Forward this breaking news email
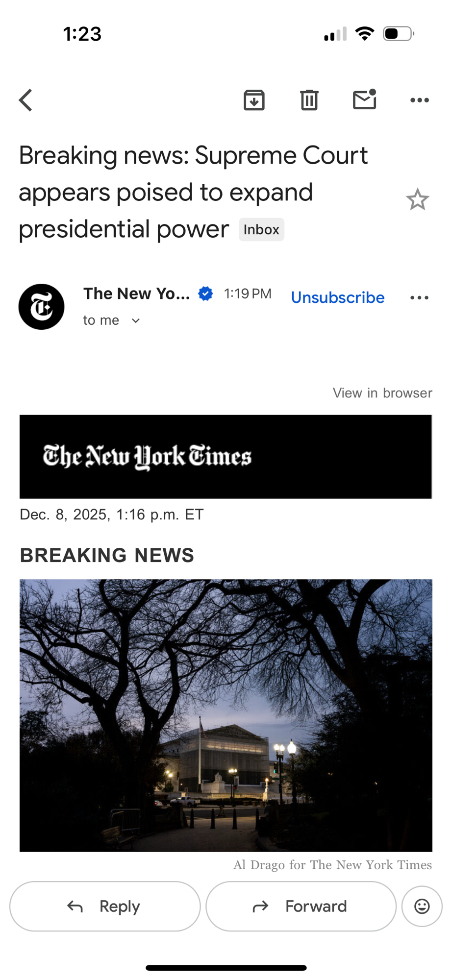The image size is (452, 980). pyautogui.click(x=301, y=906)
